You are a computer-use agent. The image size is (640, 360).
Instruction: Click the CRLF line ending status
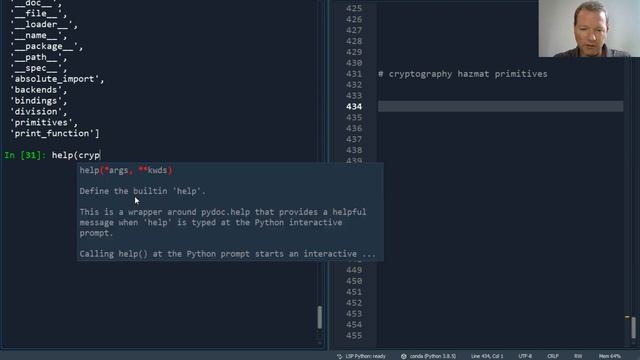point(553,356)
